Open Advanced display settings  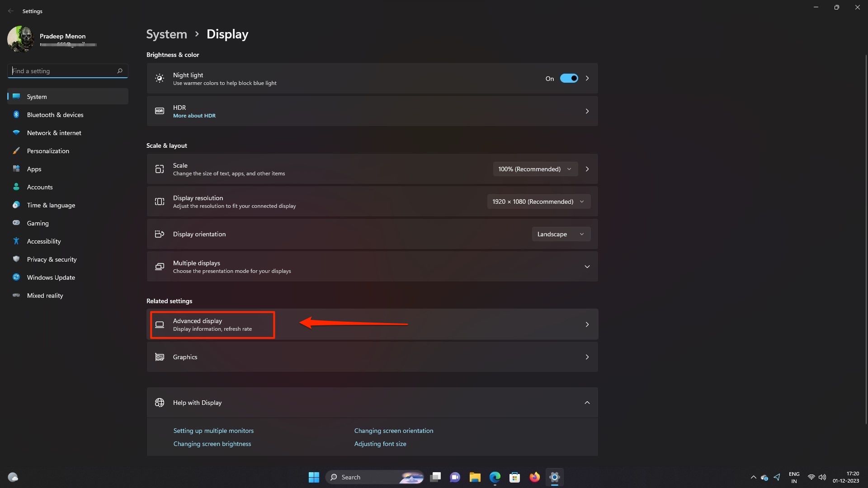[212, 324]
